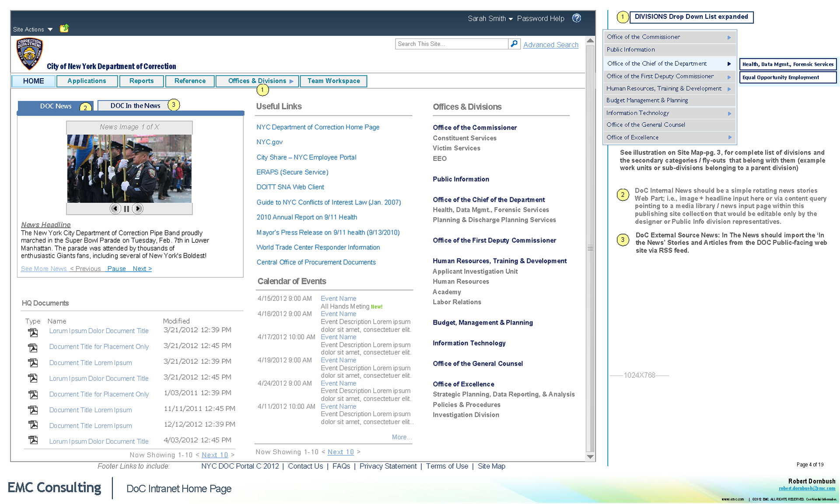Switch to DOC In the News tab
Viewport: 840px width, 504px height.
tap(135, 105)
